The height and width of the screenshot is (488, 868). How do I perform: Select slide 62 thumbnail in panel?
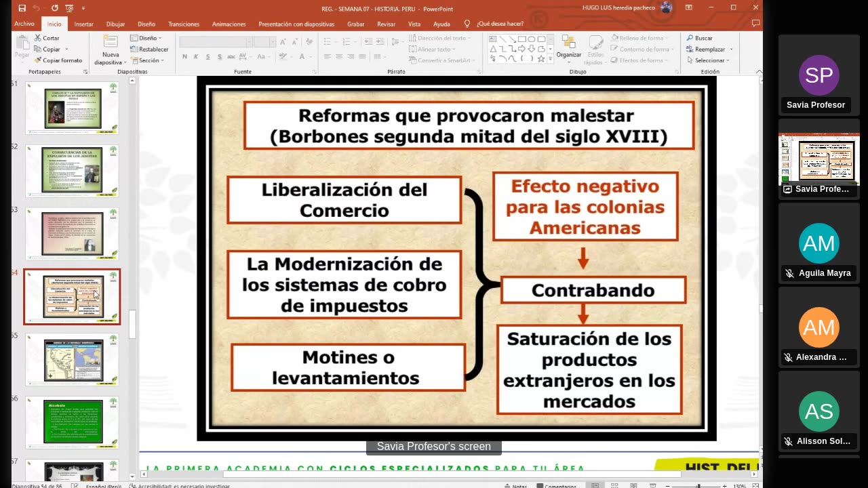[x=73, y=170]
